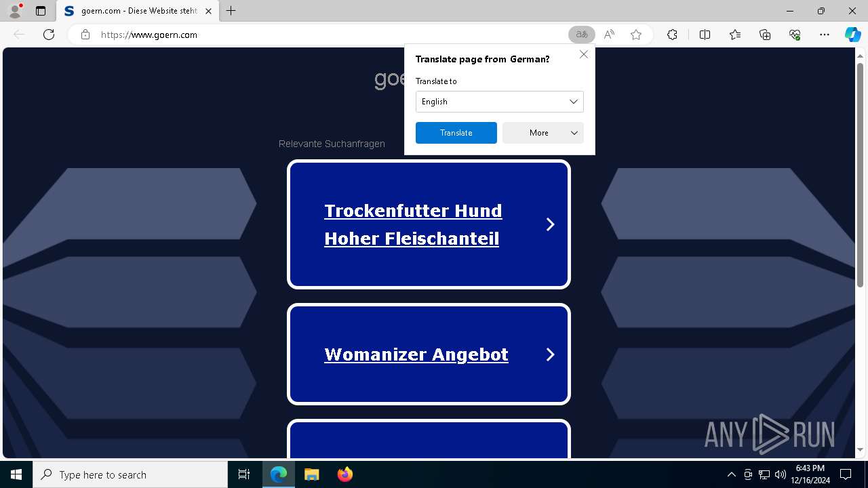This screenshot has width=868, height=488.
Task: Switch to Microsoft Edge in the taskbar
Action: [279, 474]
